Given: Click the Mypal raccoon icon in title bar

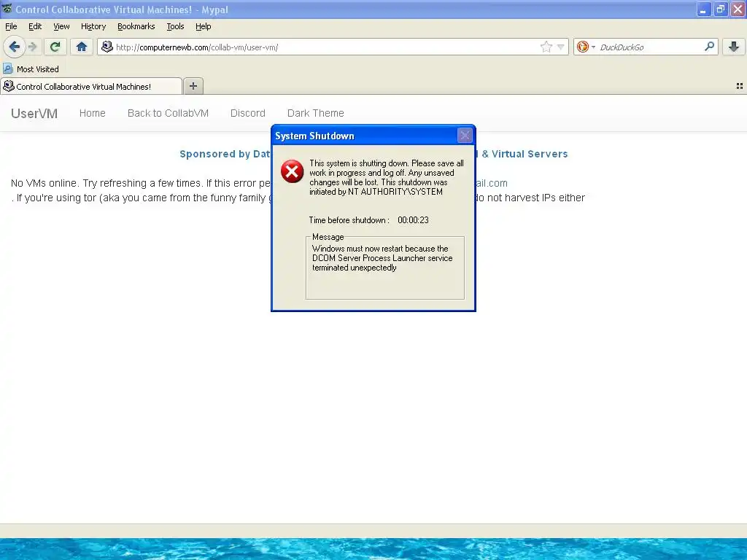Looking at the screenshot, I should 7,9.
